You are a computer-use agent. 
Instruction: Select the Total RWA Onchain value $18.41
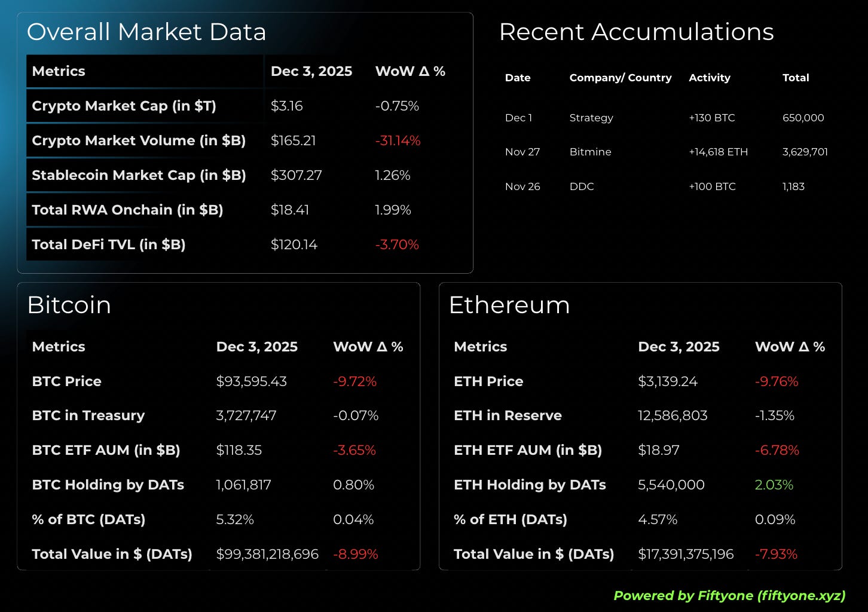(x=290, y=210)
